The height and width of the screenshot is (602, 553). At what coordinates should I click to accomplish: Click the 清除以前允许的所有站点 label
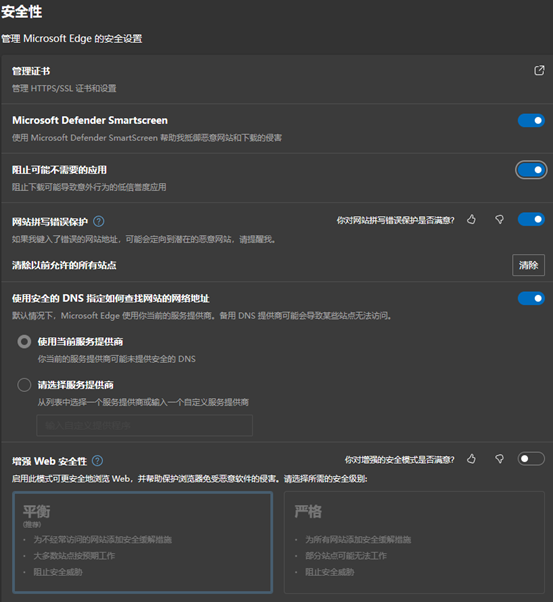point(64,265)
